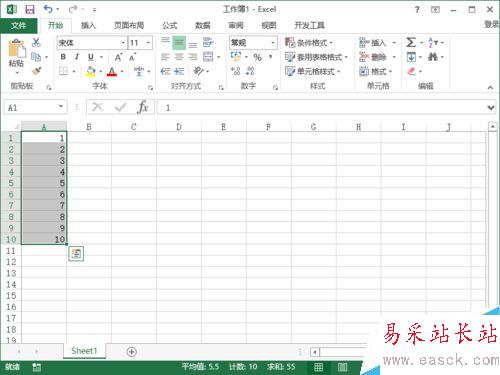500x375 pixels.
Task: Pick the yellow fill color bucket
Action: (91, 71)
